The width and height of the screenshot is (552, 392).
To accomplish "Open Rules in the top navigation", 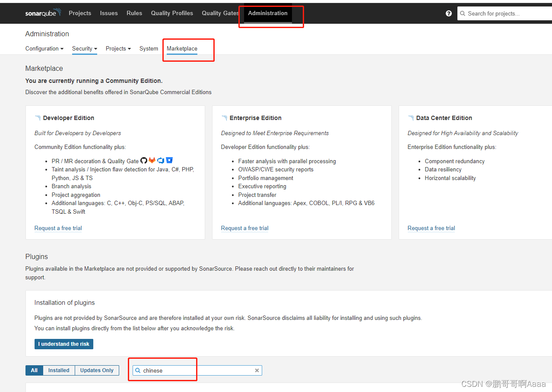I will pos(134,13).
